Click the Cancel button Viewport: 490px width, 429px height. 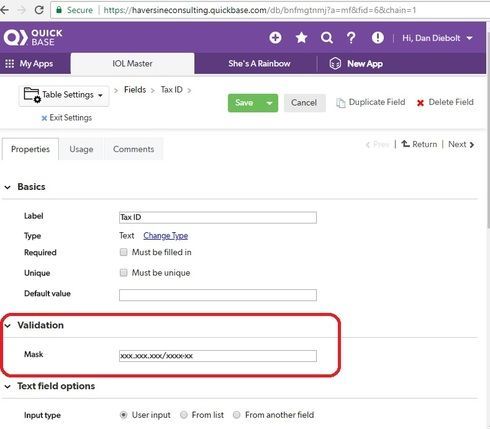tap(304, 103)
